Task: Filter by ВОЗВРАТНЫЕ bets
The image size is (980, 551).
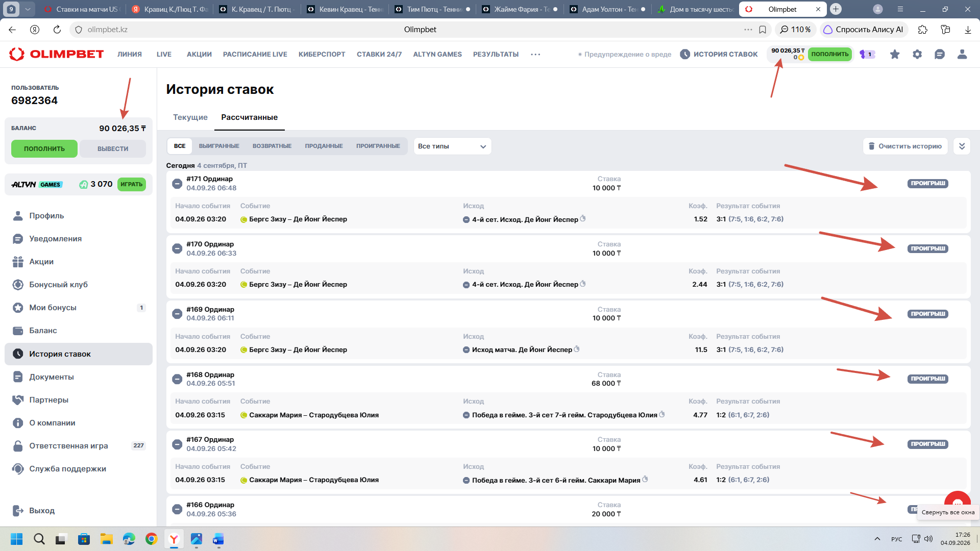Action: [x=272, y=146]
